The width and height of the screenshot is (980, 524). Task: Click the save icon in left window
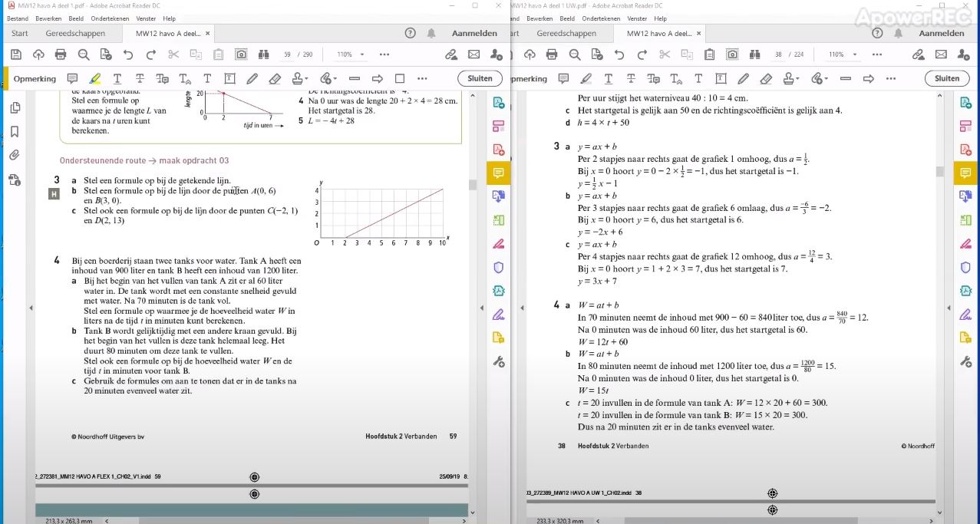16,54
